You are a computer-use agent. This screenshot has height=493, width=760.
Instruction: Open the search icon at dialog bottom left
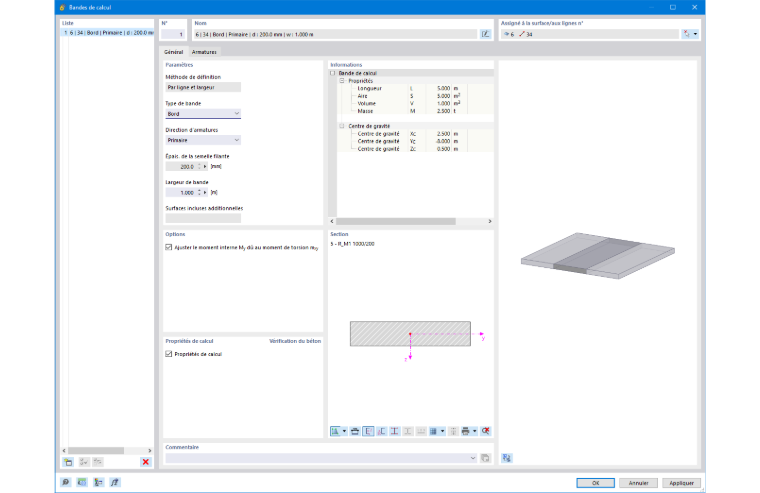65,482
